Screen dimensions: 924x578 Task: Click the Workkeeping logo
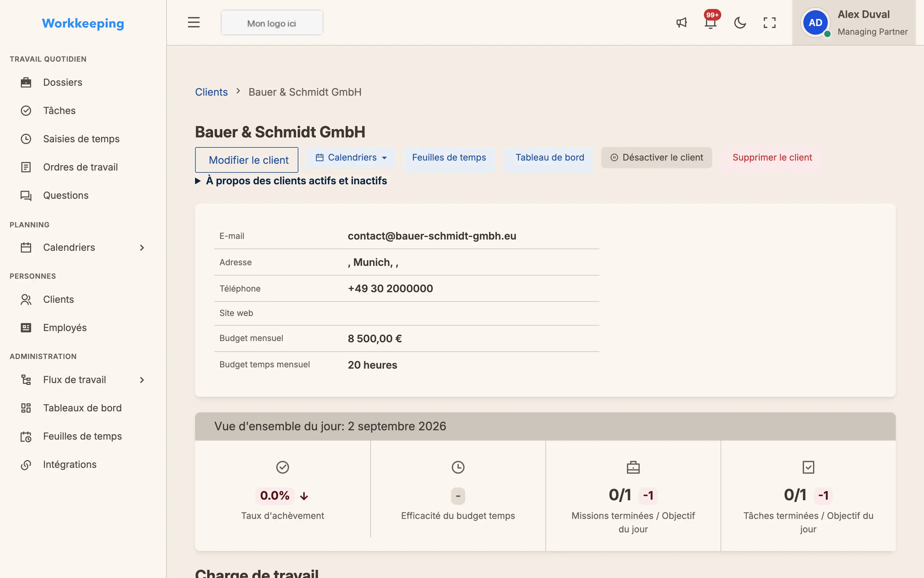click(83, 23)
